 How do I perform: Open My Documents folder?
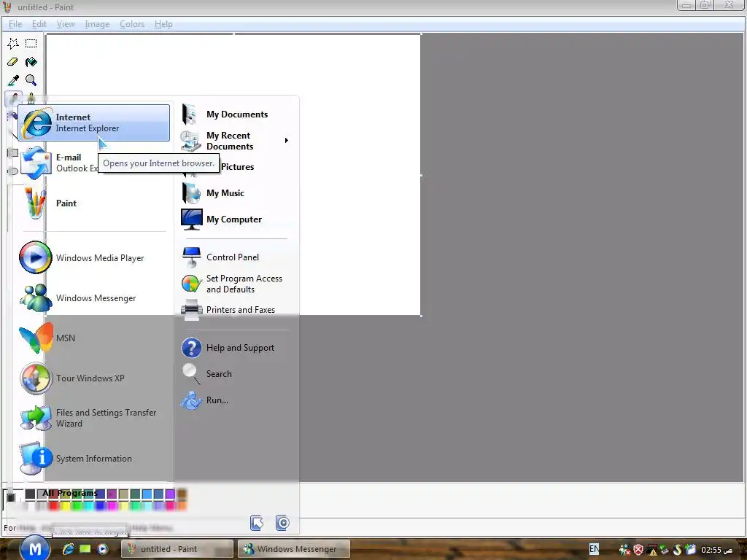click(x=236, y=114)
